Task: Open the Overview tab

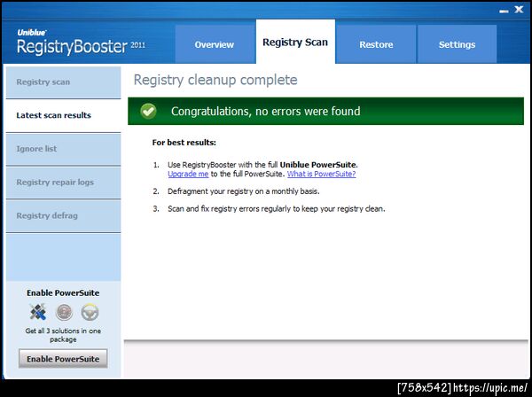Action: (x=215, y=44)
